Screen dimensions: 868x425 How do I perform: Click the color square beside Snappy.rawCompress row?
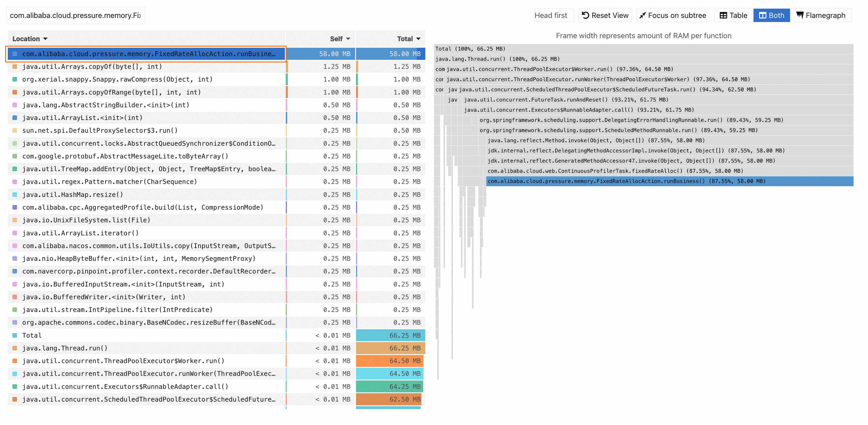pos(15,79)
